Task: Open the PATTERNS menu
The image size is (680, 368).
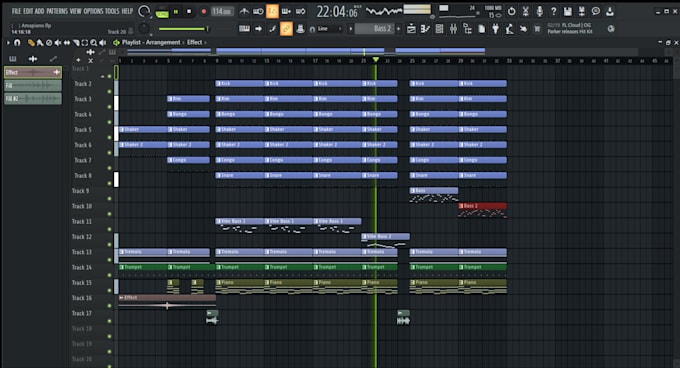Action: pyautogui.click(x=57, y=11)
